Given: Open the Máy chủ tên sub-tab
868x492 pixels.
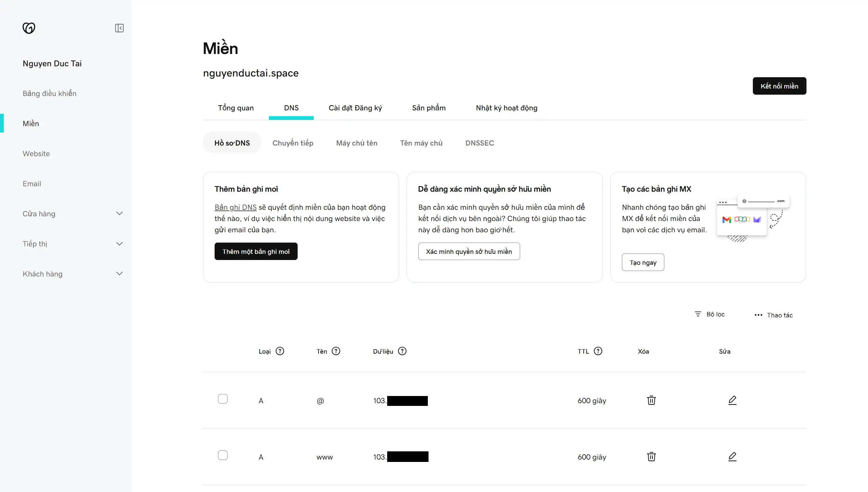Looking at the screenshot, I should pos(357,143).
